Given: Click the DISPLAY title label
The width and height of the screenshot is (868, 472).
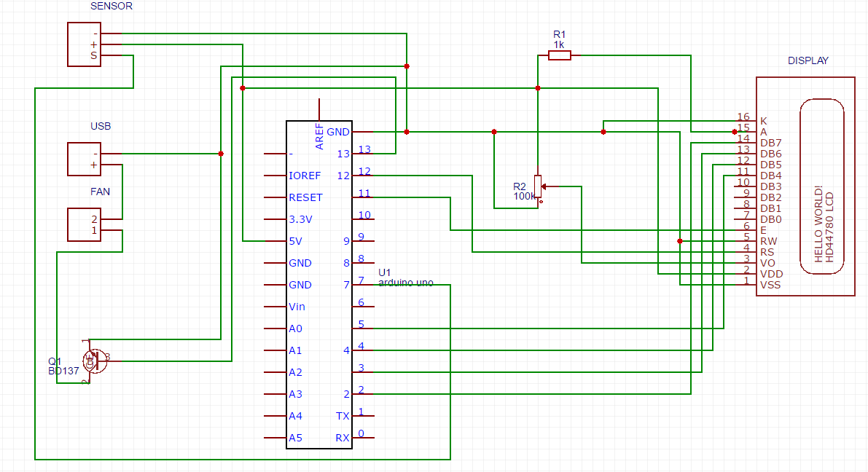Looking at the screenshot, I should [x=808, y=60].
